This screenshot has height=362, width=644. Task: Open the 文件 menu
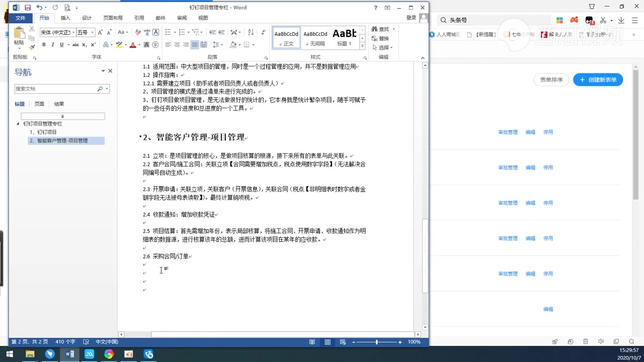(x=20, y=18)
